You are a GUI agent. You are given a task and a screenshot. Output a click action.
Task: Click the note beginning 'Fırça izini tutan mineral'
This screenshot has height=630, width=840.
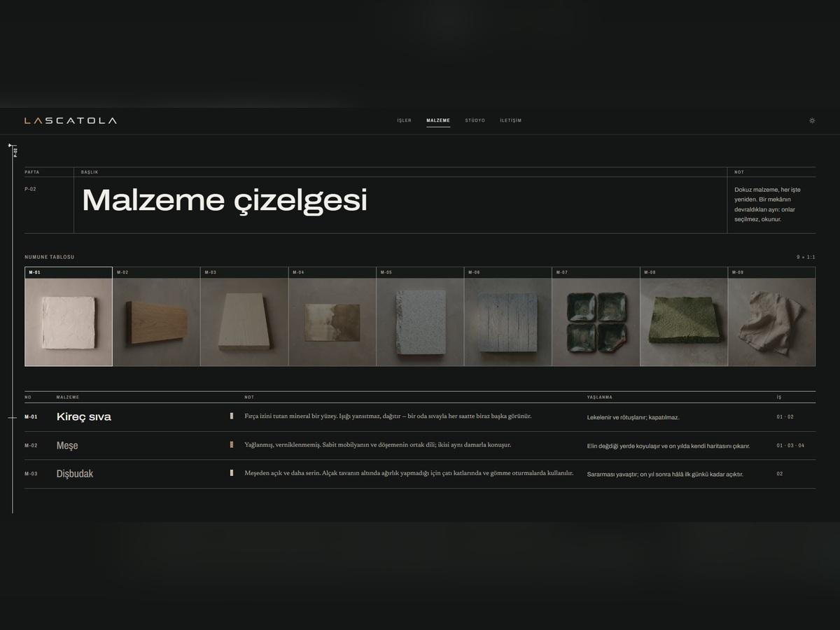point(388,416)
